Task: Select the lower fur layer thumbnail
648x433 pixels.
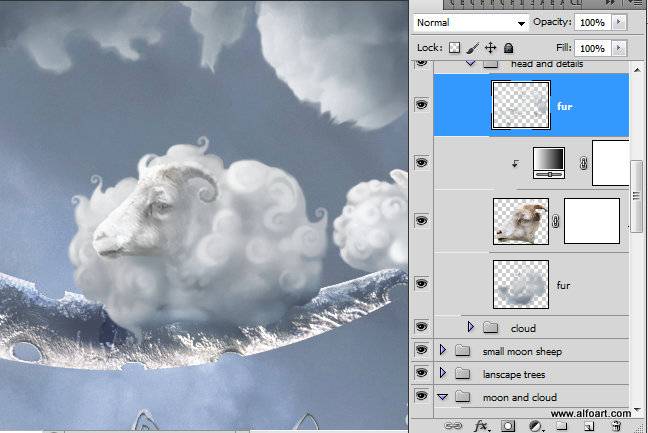Action: tap(521, 284)
